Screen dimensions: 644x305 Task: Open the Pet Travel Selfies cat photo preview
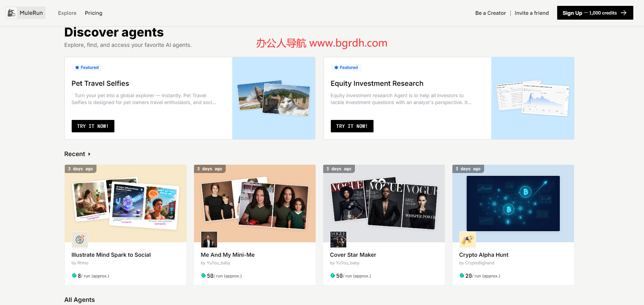point(274,98)
